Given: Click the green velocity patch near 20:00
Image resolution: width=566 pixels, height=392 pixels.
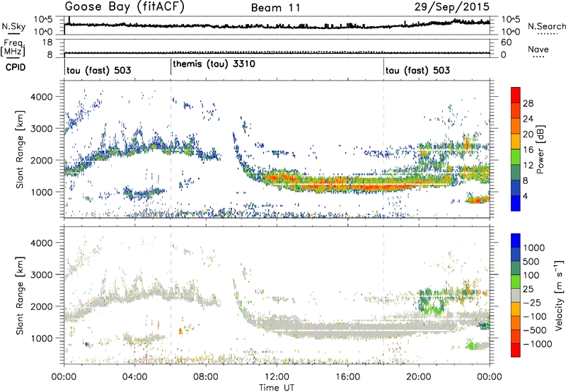Looking at the screenshot, I should [x=432, y=301].
